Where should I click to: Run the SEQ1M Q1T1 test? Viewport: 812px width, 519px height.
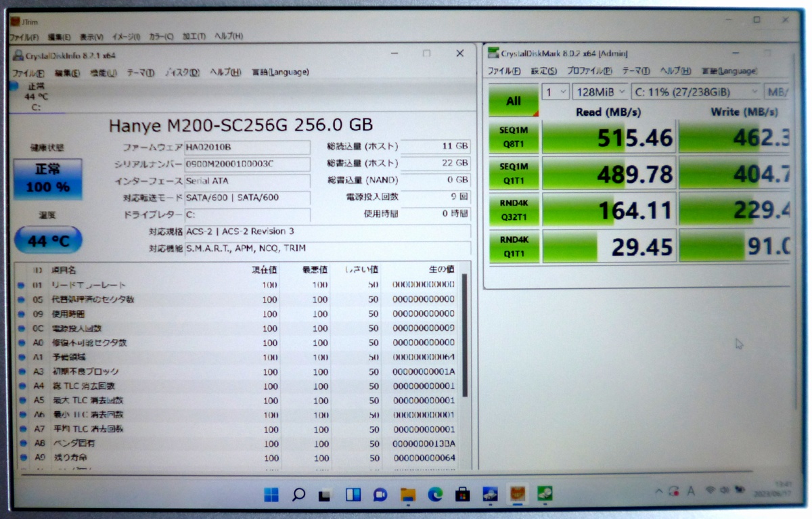(514, 174)
